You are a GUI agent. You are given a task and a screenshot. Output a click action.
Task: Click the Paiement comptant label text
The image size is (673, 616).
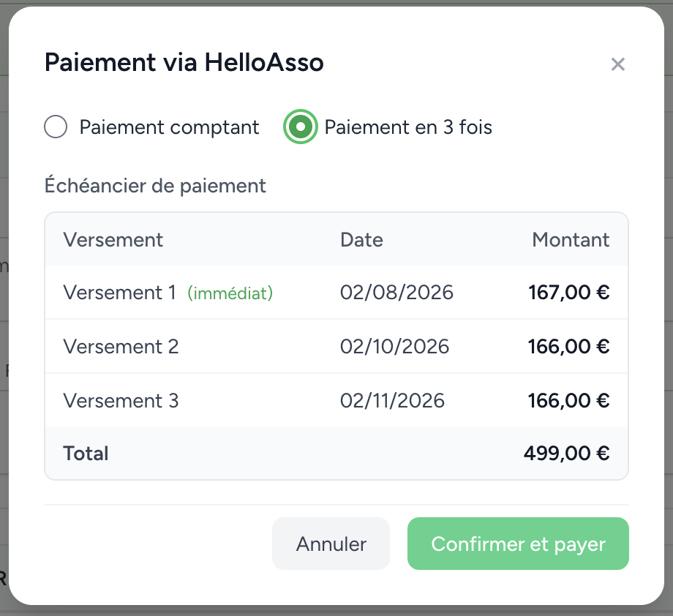(x=169, y=127)
